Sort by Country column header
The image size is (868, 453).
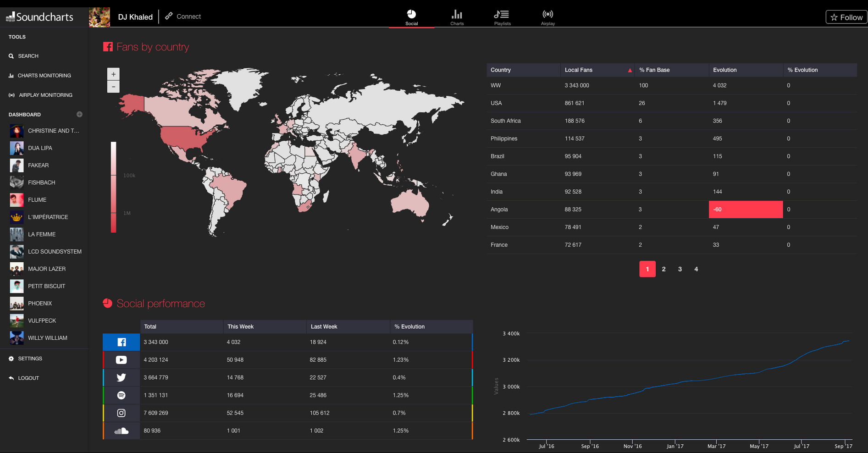523,70
